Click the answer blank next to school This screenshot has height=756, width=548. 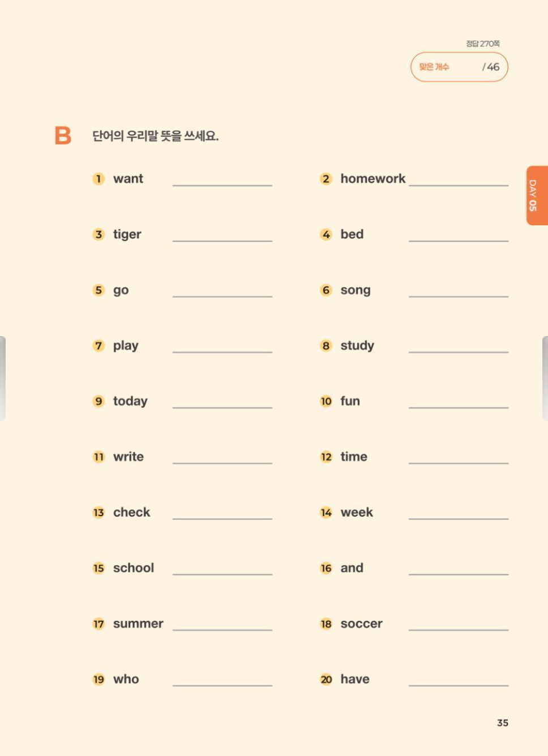[x=222, y=568]
